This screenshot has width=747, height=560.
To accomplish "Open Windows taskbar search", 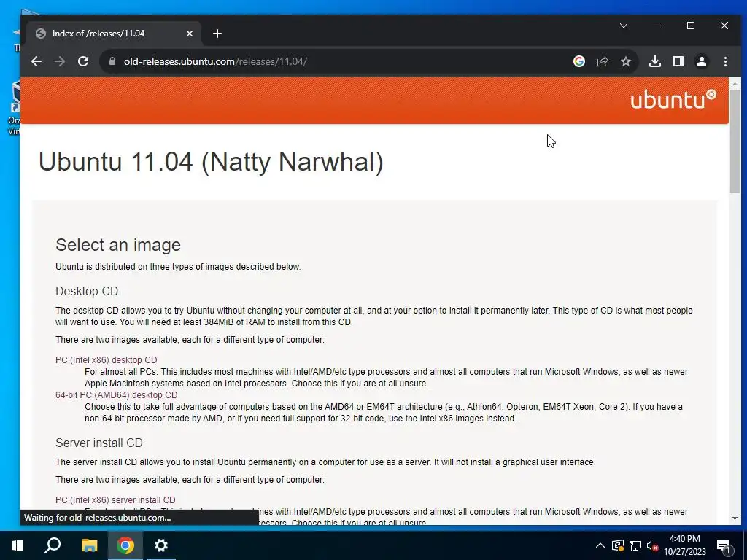I will tap(53, 545).
